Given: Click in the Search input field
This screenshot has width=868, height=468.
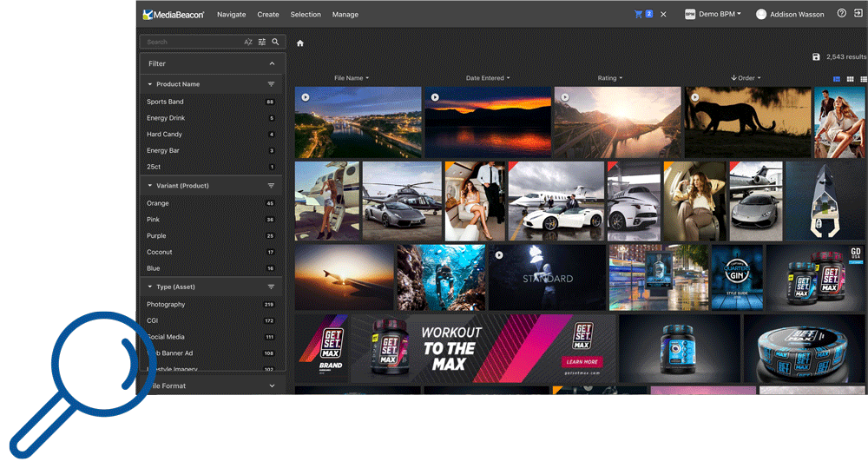Looking at the screenshot, I should click(x=192, y=42).
